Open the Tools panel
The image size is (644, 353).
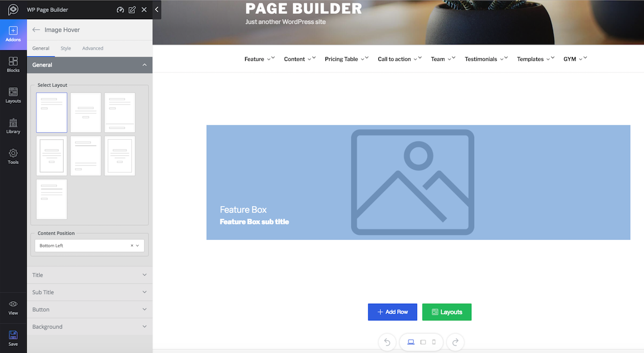13,156
